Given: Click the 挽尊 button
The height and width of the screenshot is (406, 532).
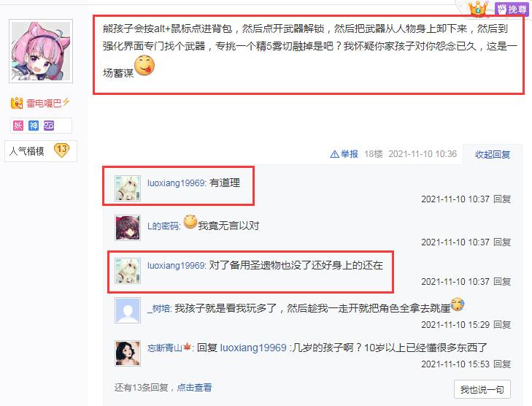Looking at the screenshot, I should click(x=512, y=9).
